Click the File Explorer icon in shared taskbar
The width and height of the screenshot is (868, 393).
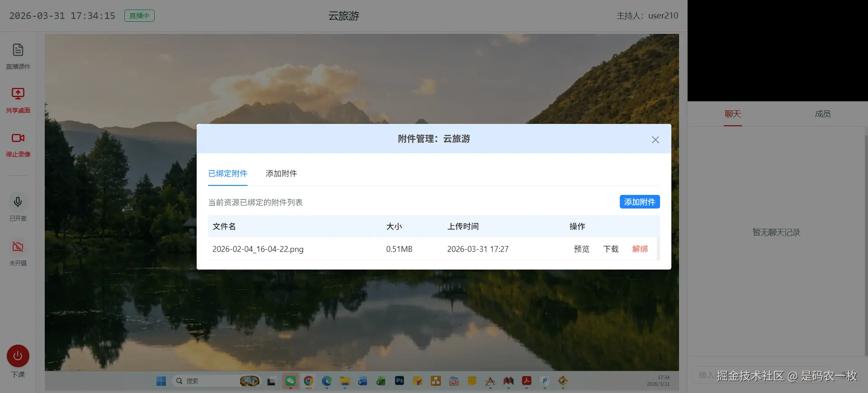pos(345,381)
